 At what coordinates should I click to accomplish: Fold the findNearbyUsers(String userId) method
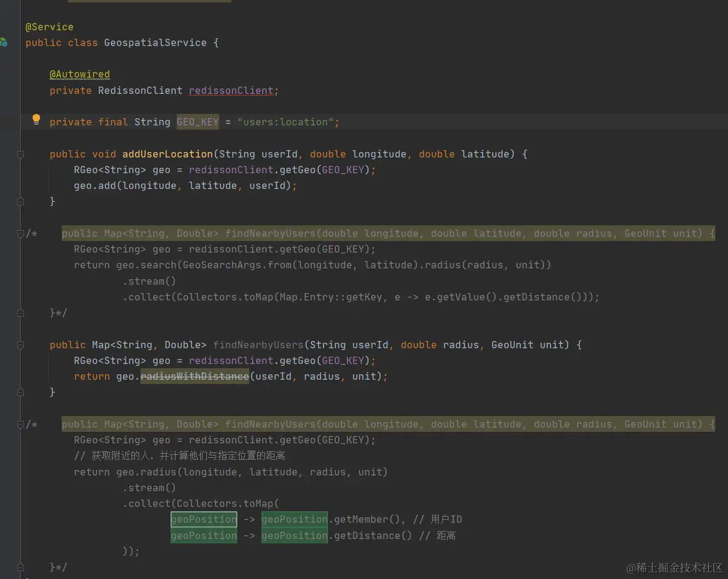point(21,345)
